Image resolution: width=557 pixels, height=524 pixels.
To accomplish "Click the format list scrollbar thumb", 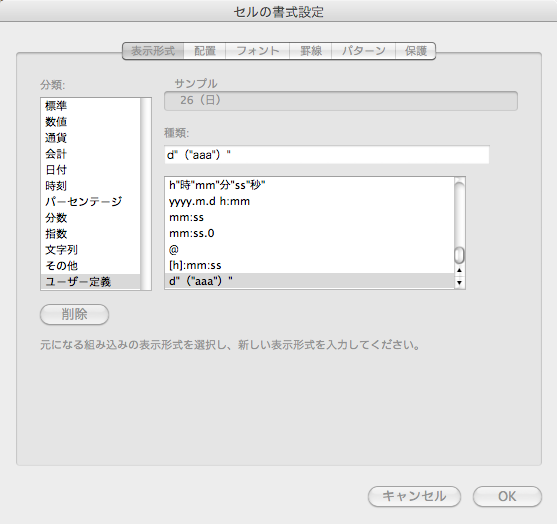I will click(459, 255).
